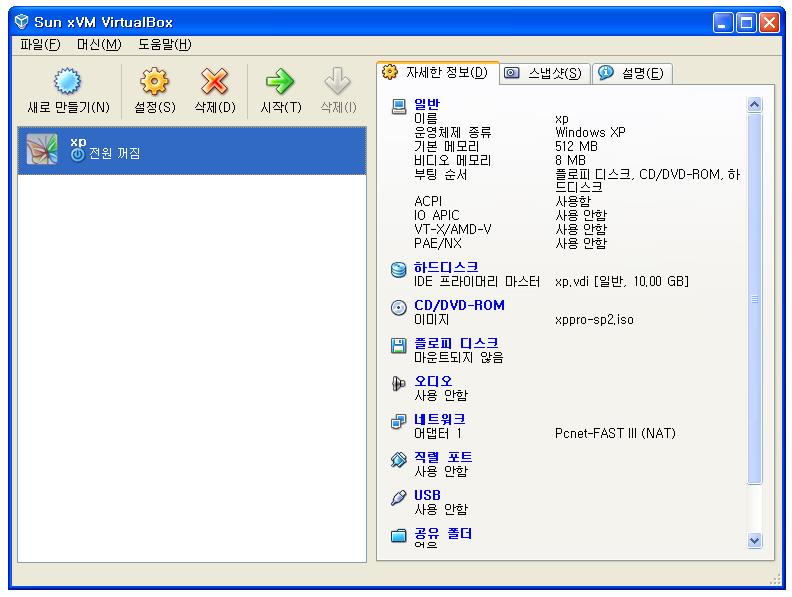This screenshot has height=597, width=792.
Task: Click the CD/DVD-ROM section disc icon
Action: 399,308
